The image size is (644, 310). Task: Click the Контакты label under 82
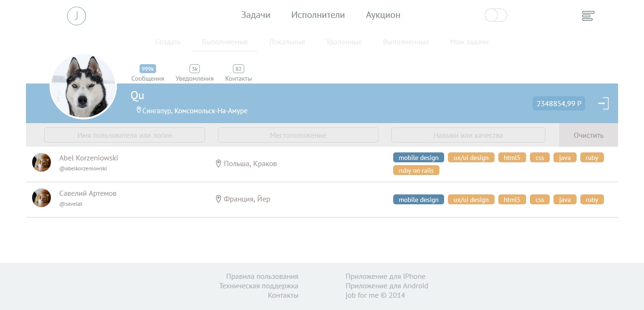(239, 79)
